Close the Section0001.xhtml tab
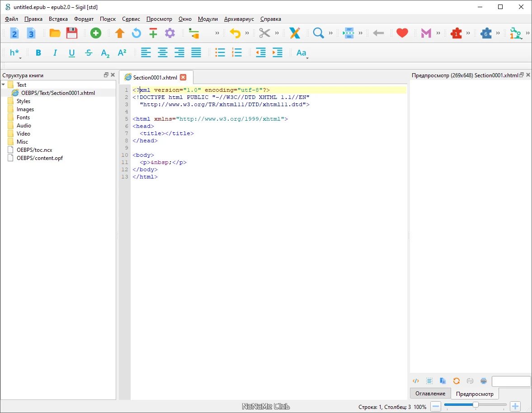Image resolution: width=532 pixels, height=413 pixels. [x=183, y=77]
